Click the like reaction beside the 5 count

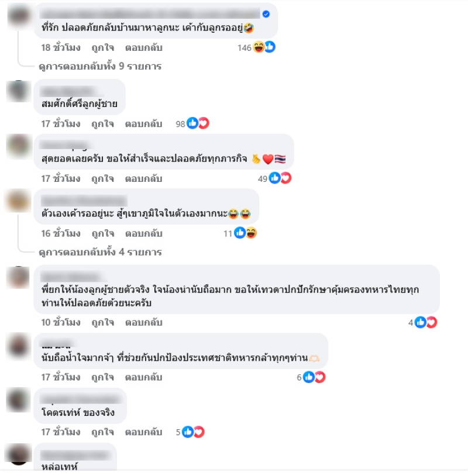188,432
